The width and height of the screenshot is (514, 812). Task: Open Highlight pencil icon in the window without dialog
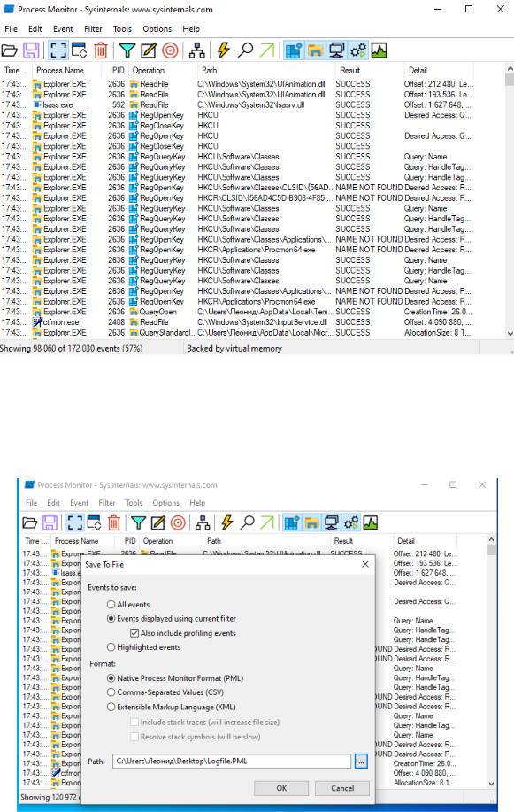click(x=148, y=50)
